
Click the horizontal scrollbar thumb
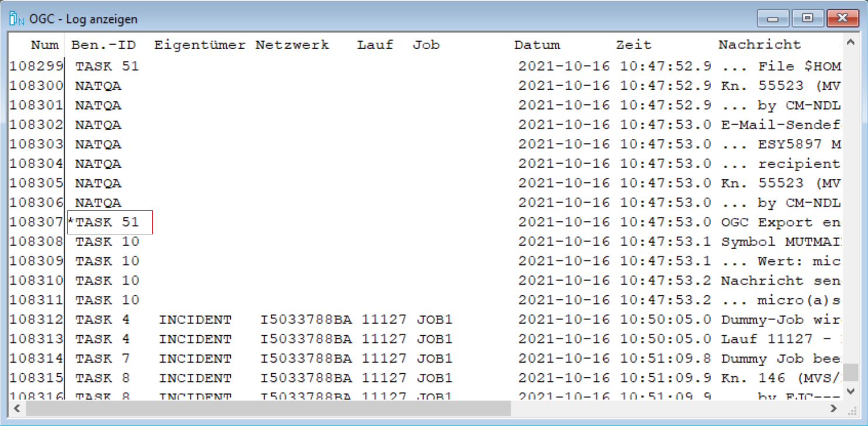coord(268,408)
